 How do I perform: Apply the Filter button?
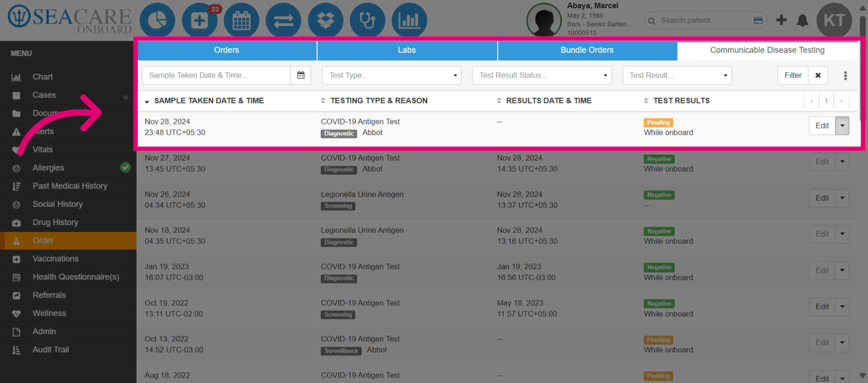point(793,75)
